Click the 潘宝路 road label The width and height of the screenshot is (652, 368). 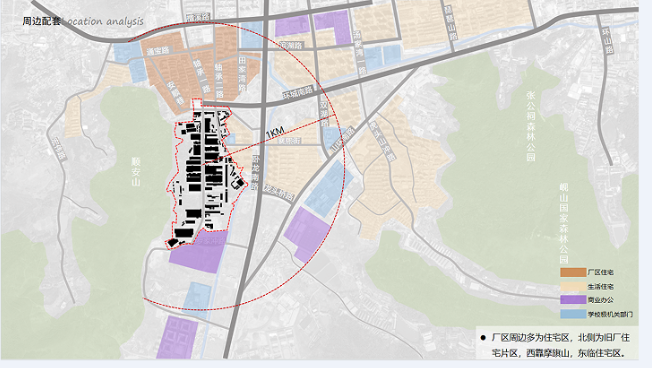158,51
